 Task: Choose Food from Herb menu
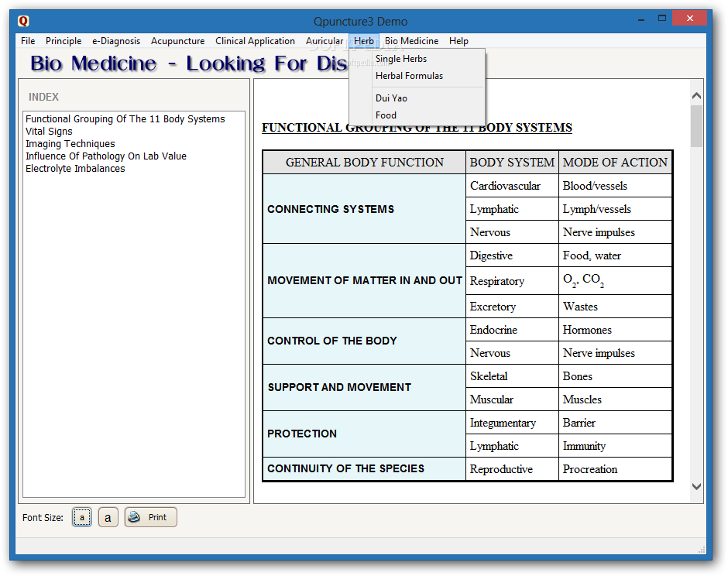[417, 115]
